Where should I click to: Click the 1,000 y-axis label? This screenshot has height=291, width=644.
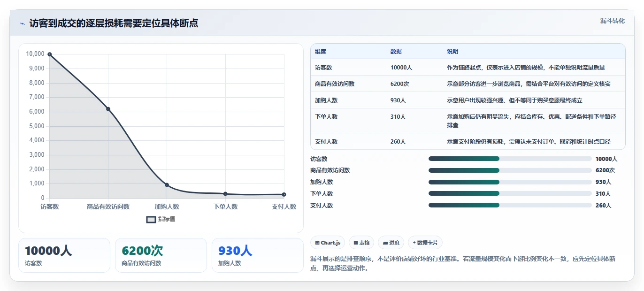(x=37, y=184)
